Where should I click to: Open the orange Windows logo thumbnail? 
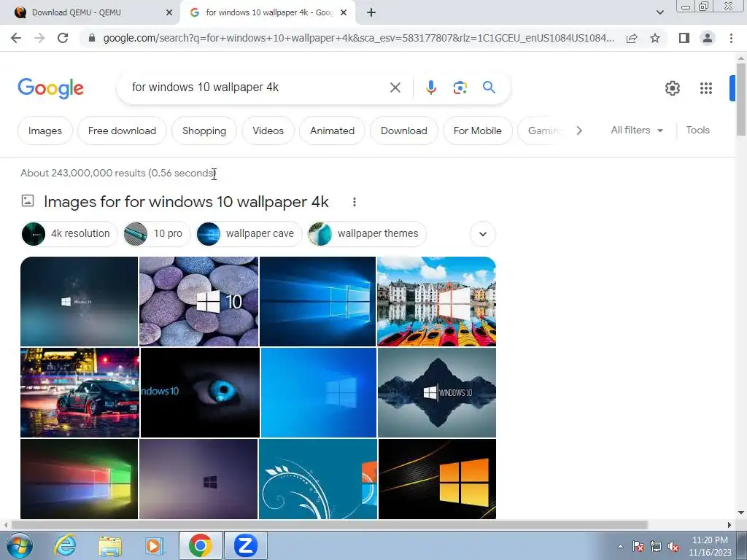pyautogui.click(x=438, y=479)
